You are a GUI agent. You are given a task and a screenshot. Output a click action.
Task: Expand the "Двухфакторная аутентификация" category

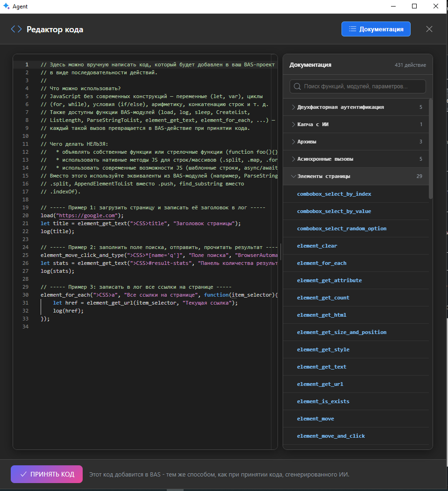pos(356,107)
